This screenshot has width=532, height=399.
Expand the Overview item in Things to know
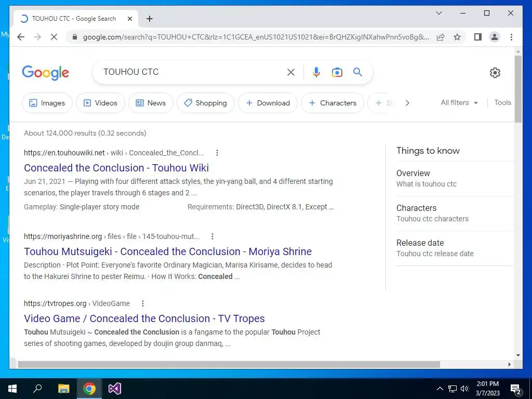click(455, 179)
